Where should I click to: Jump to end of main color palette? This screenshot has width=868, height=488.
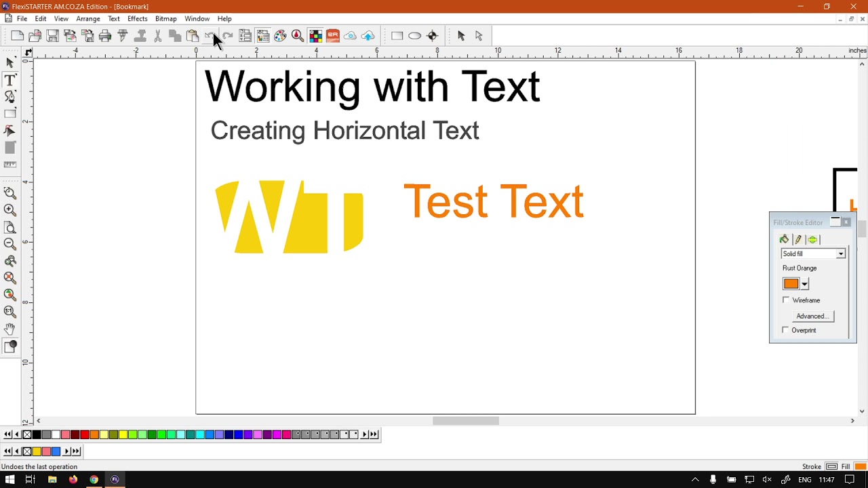374,434
